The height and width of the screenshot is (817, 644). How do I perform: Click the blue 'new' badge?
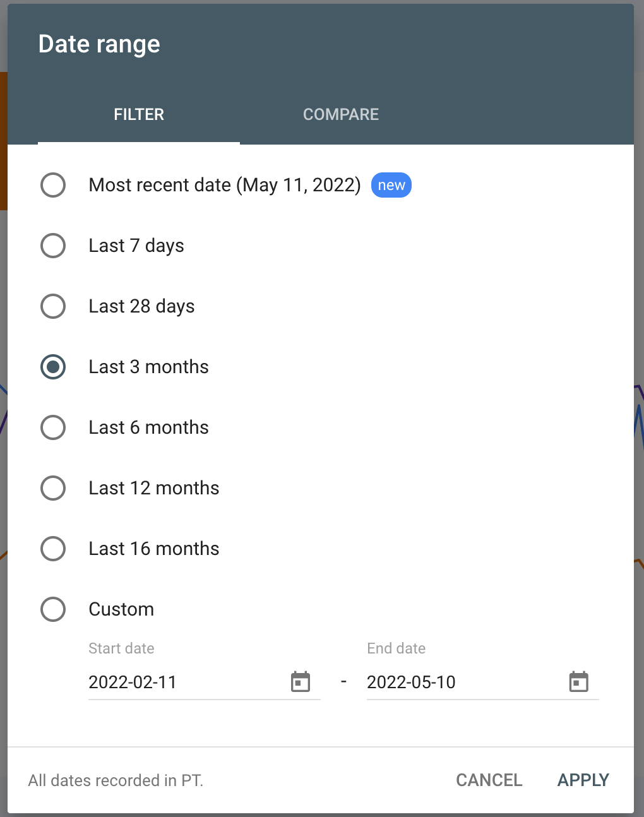[x=391, y=185]
